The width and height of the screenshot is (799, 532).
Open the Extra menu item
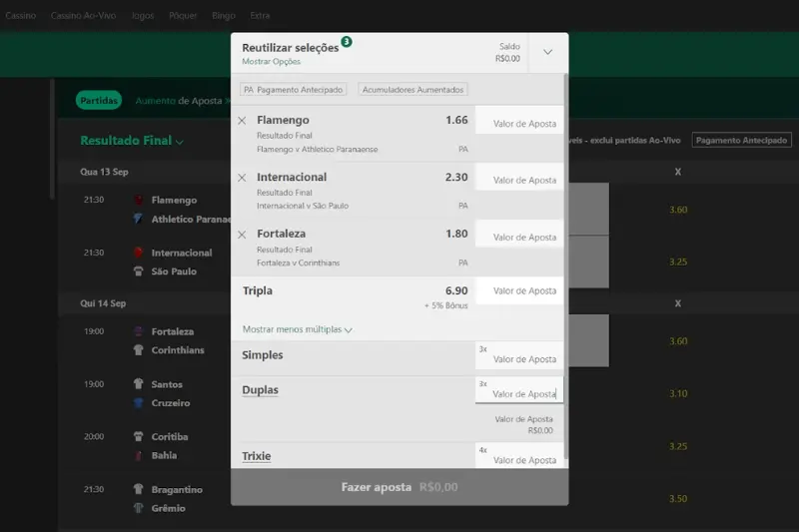pyautogui.click(x=260, y=15)
